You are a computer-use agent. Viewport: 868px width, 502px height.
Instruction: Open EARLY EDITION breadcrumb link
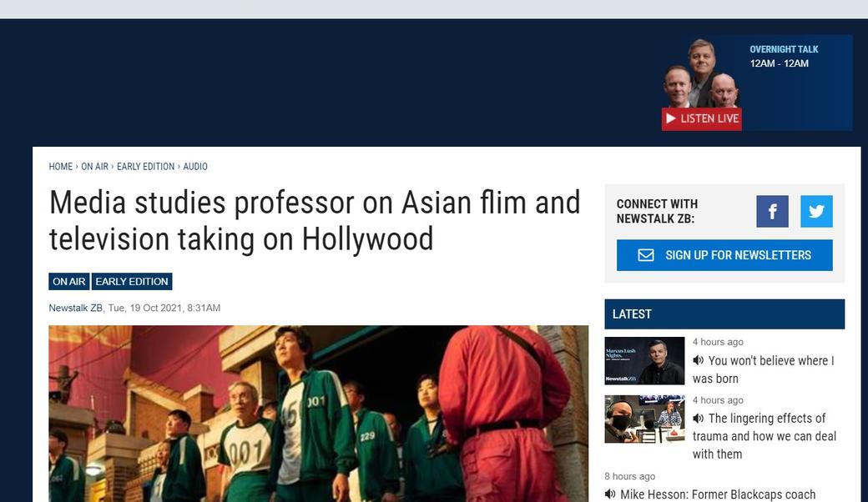(146, 167)
